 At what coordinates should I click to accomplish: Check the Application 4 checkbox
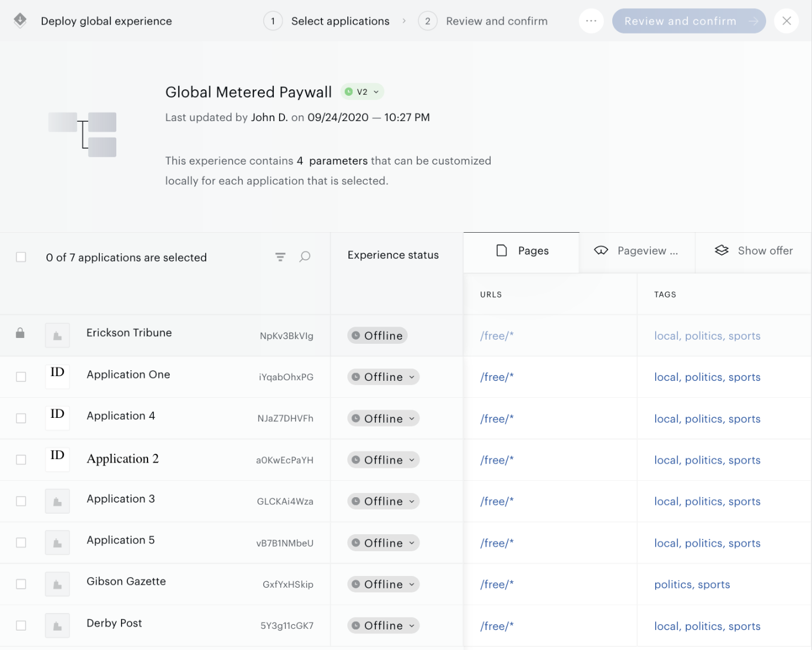coord(21,418)
